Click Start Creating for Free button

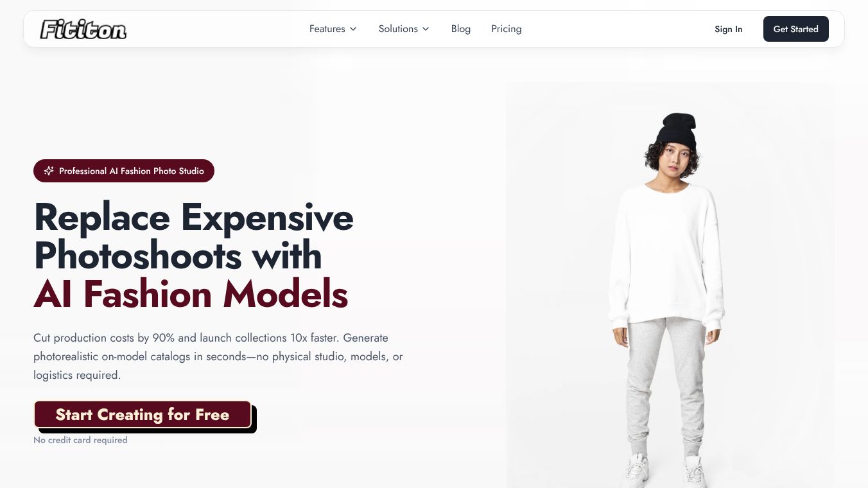143,415
